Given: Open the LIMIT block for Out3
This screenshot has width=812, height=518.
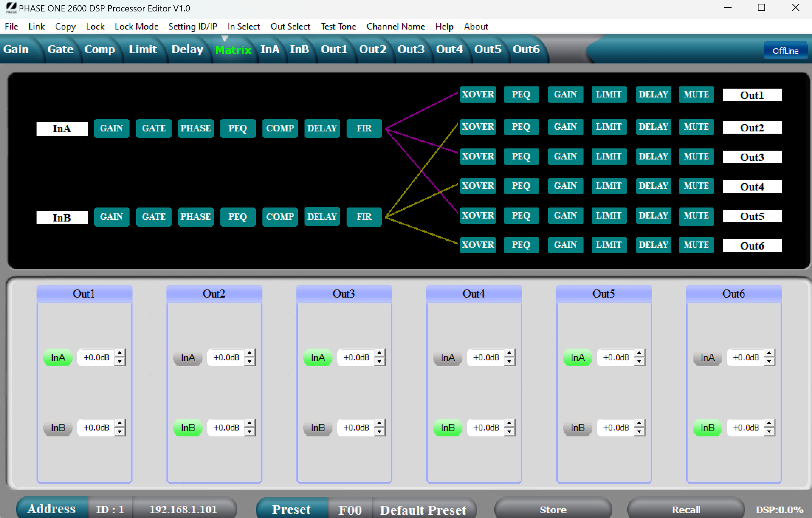Looking at the screenshot, I should pos(609,156).
